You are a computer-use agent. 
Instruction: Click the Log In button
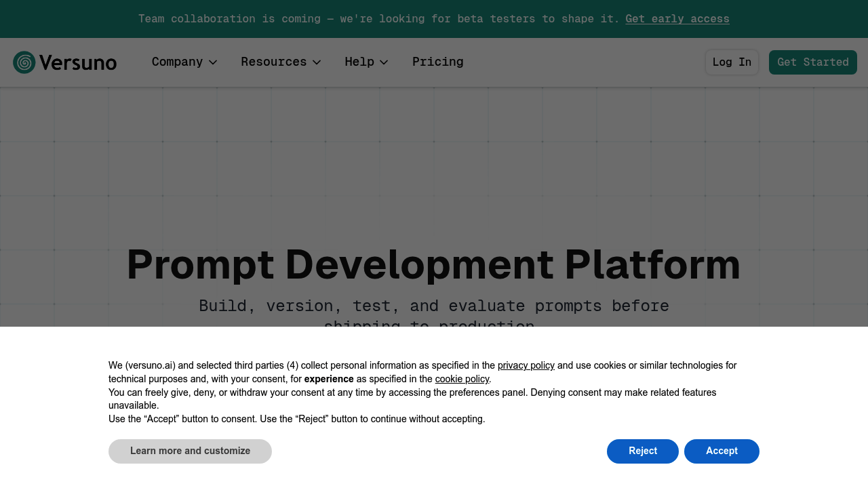tap(732, 62)
